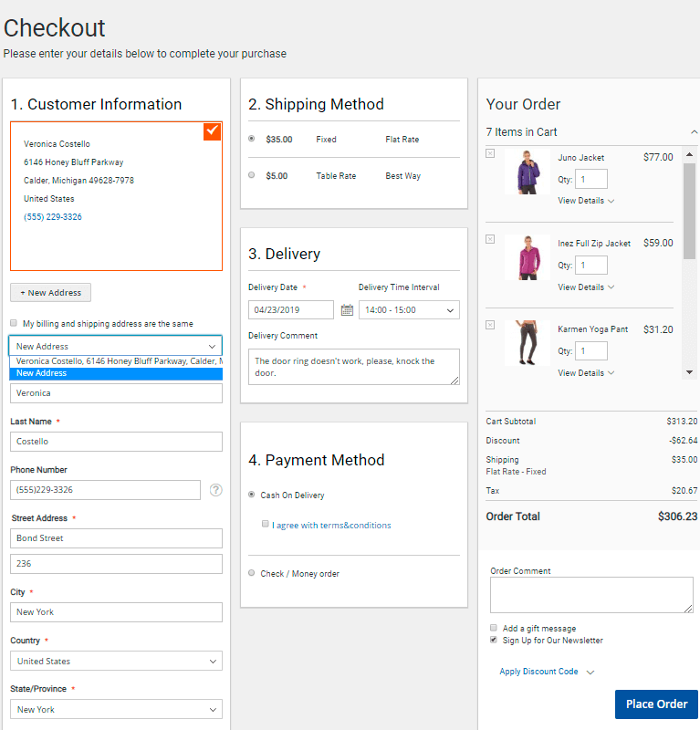The width and height of the screenshot is (700, 730).
Task: Choose Veronica Costello address in dropdown list
Action: click(116, 361)
